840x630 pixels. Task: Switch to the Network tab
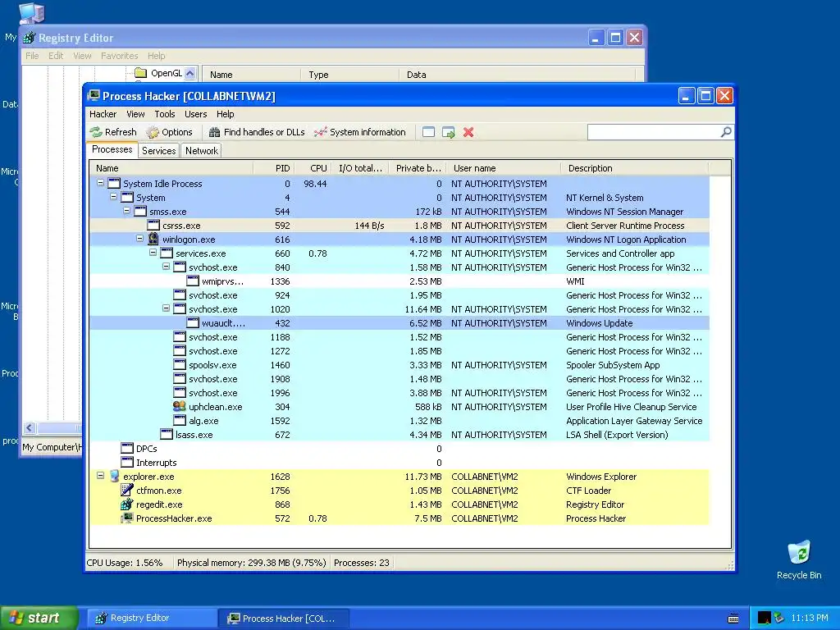202,151
